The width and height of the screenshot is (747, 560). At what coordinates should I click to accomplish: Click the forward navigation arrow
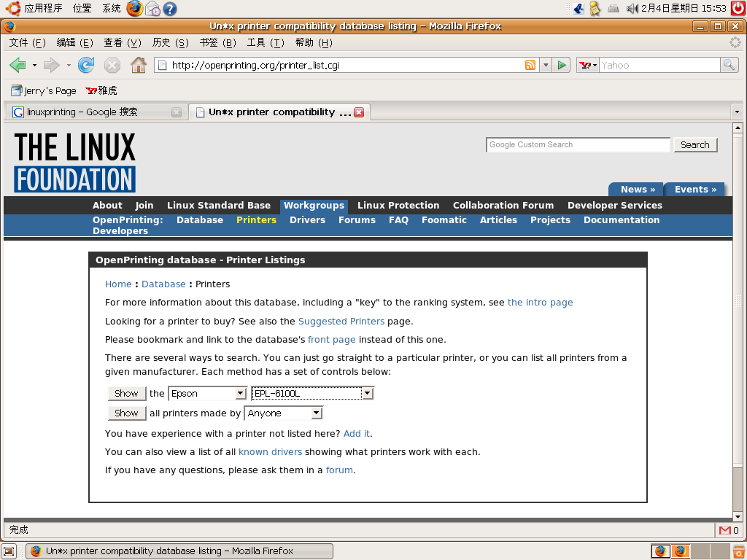51,65
